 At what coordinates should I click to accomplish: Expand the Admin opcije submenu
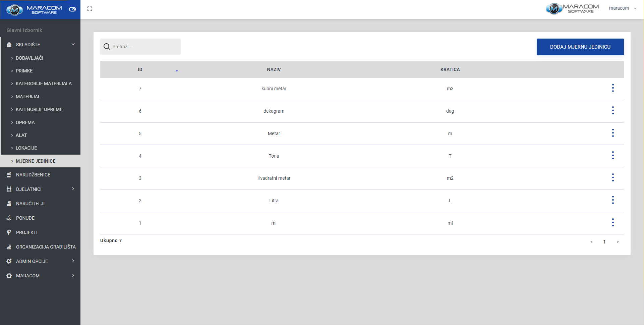click(x=73, y=261)
